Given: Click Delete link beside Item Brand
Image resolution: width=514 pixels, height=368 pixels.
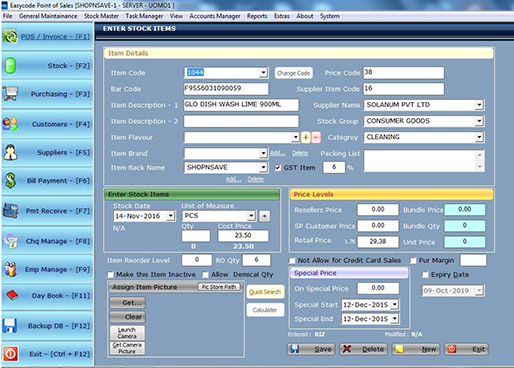Looking at the screenshot, I should 300,153.
